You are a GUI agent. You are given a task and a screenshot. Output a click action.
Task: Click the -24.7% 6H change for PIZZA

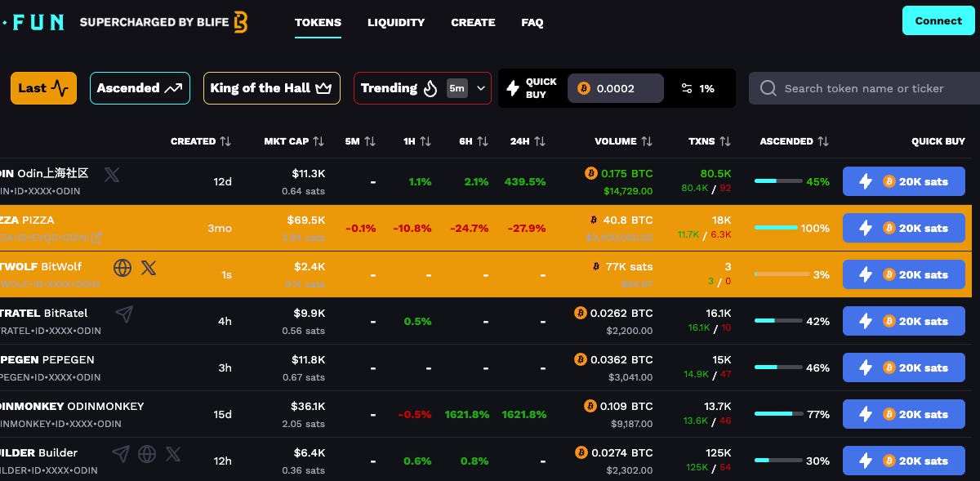(469, 228)
